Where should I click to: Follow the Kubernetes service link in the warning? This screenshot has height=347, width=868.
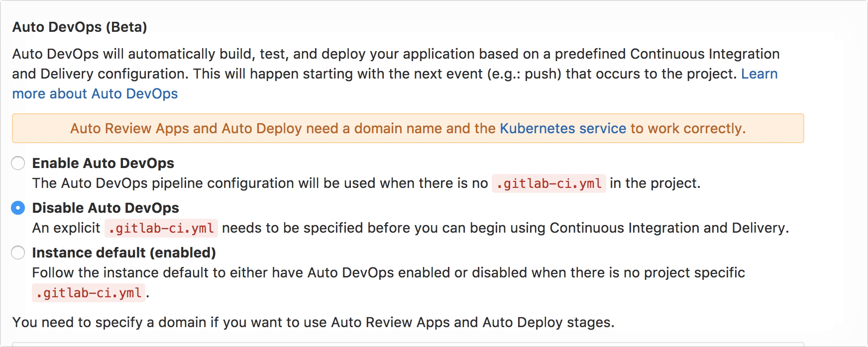click(x=562, y=128)
